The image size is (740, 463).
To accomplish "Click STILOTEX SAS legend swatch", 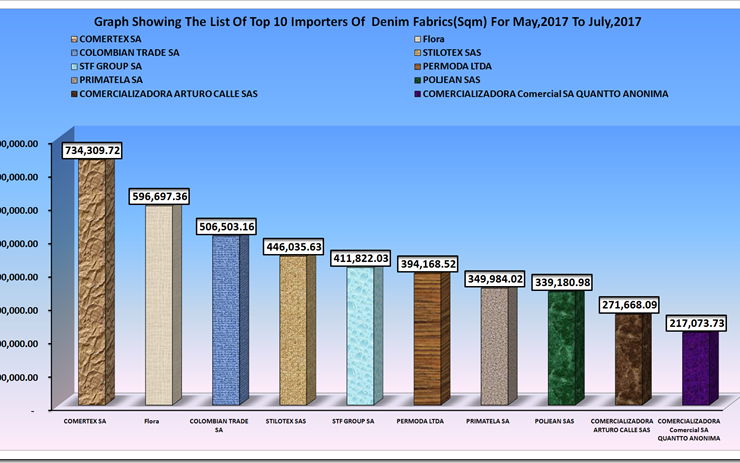I will [417, 53].
